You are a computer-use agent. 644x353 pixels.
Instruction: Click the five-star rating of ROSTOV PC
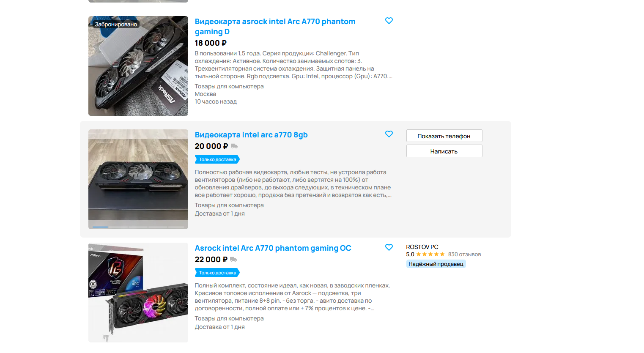(x=430, y=254)
